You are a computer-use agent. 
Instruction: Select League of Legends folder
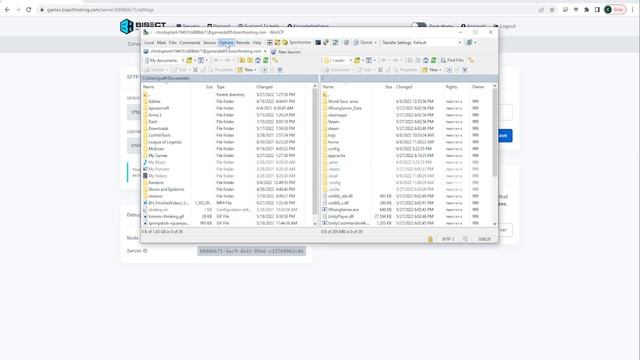coord(165,142)
